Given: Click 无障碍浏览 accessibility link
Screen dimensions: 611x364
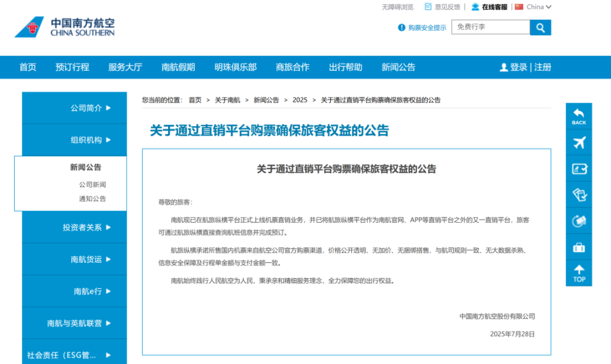Looking at the screenshot, I should 397,7.
